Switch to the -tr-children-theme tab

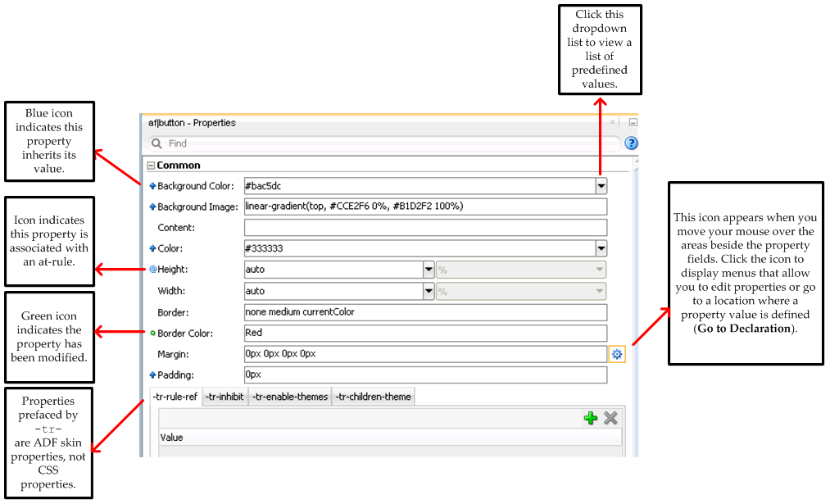(373, 397)
